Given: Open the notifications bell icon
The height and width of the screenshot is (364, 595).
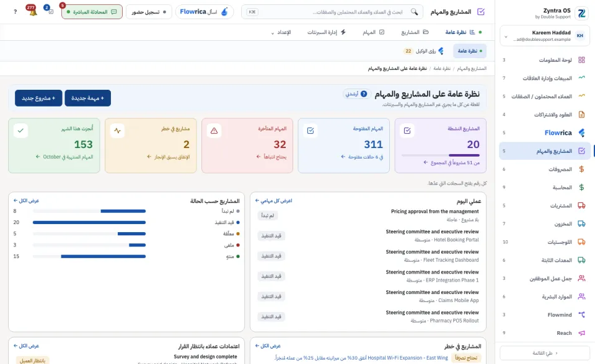Looking at the screenshot, I should pyautogui.click(x=33, y=12).
